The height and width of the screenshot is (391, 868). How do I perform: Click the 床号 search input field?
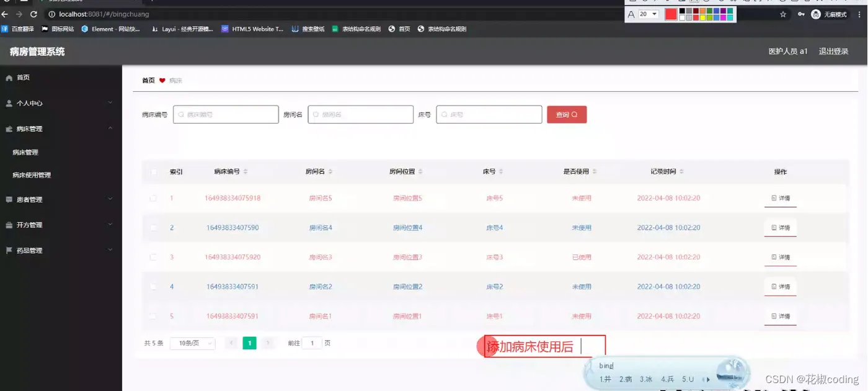[x=489, y=114]
